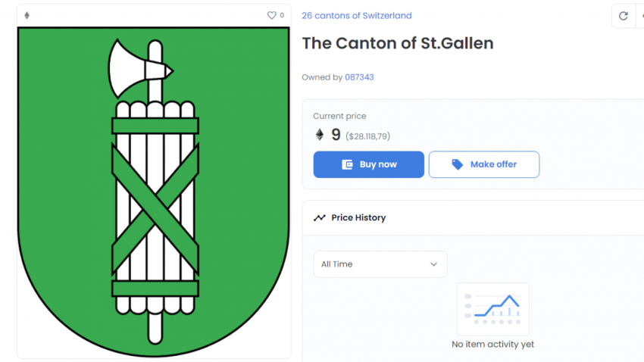
Task: Click the Buy now button
Action: click(368, 164)
